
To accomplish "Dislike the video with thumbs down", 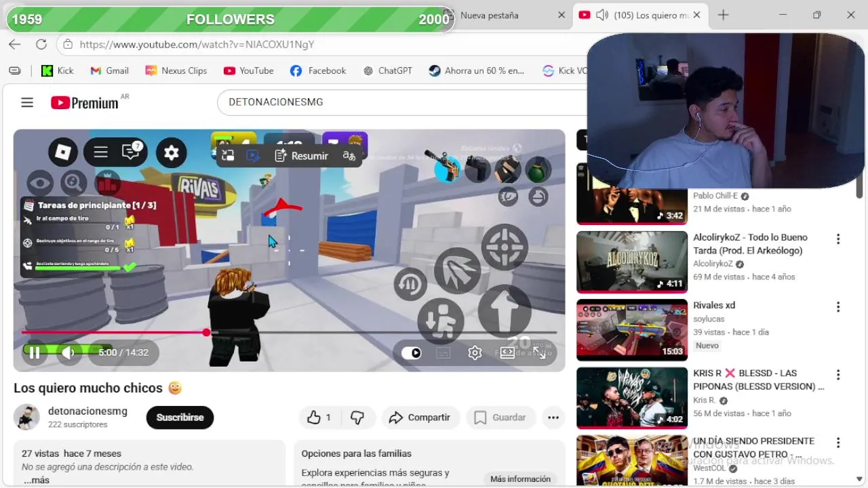I will pyautogui.click(x=357, y=418).
